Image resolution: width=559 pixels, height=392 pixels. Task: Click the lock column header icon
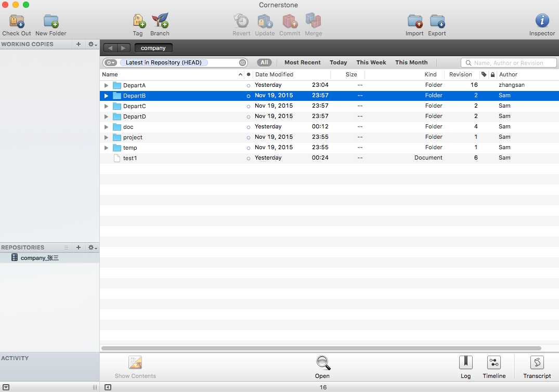coord(492,74)
